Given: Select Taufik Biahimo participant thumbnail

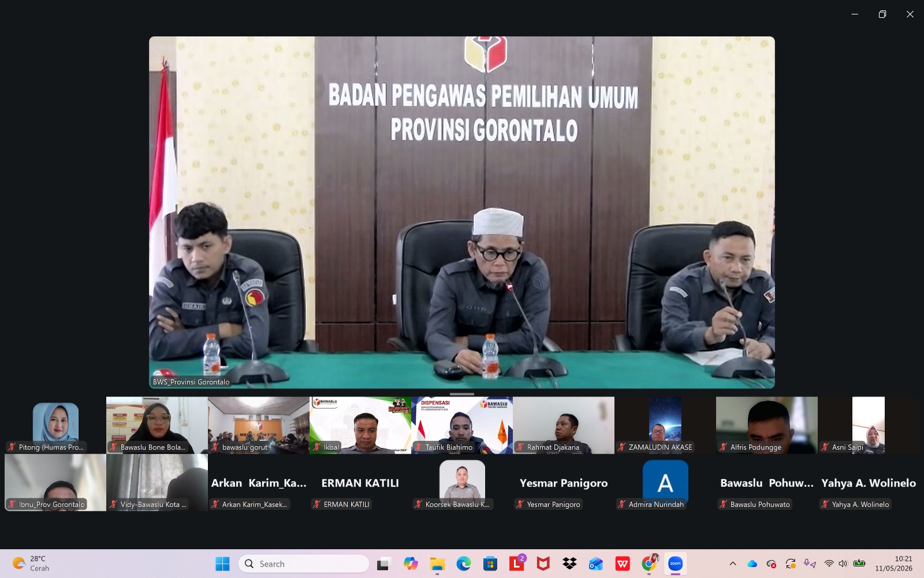Looking at the screenshot, I should (462, 425).
